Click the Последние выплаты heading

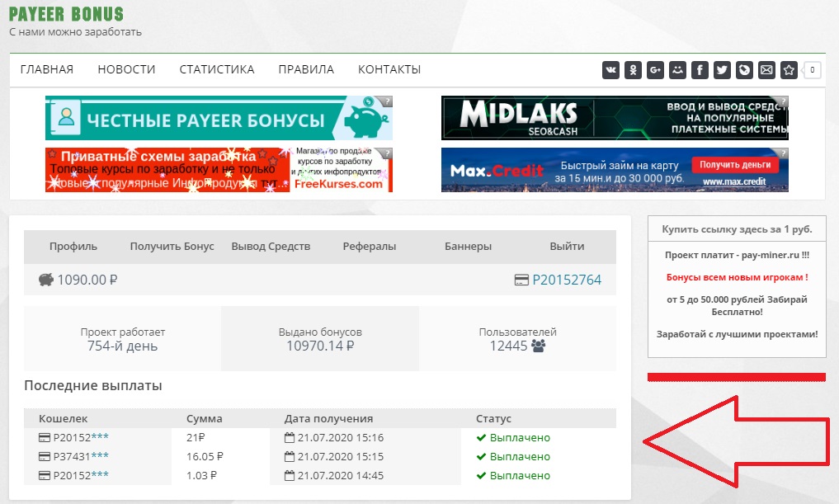click(x=93, y=386)
